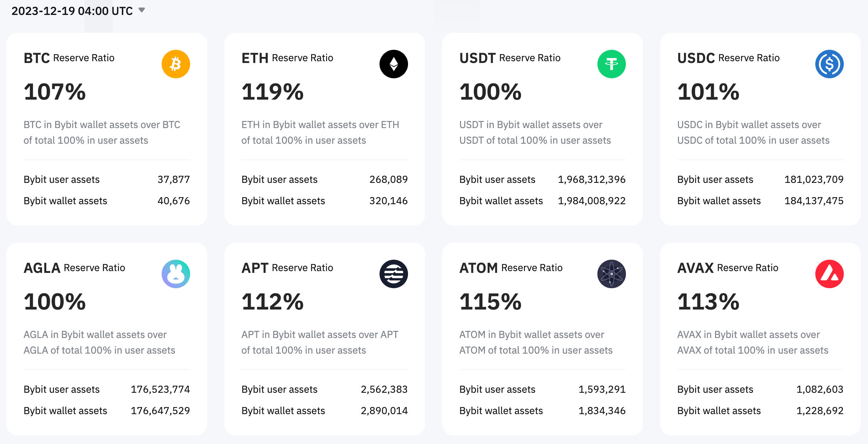Image resolution: width=868 pixels, height=444 pixels.
Task: Click the Aptos APT striped icon
Action: (x=393, y=274)
